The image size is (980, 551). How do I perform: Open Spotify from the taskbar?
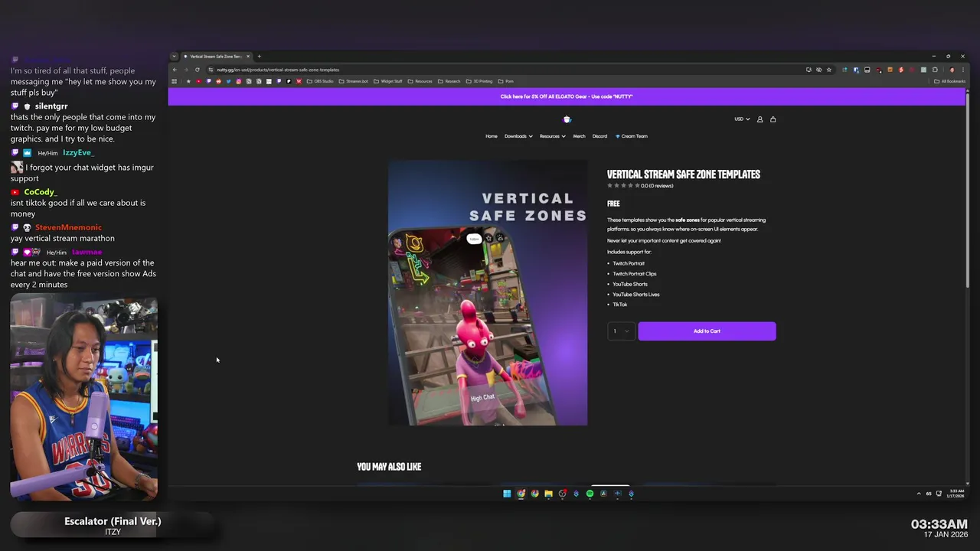(x=590, y=494)
